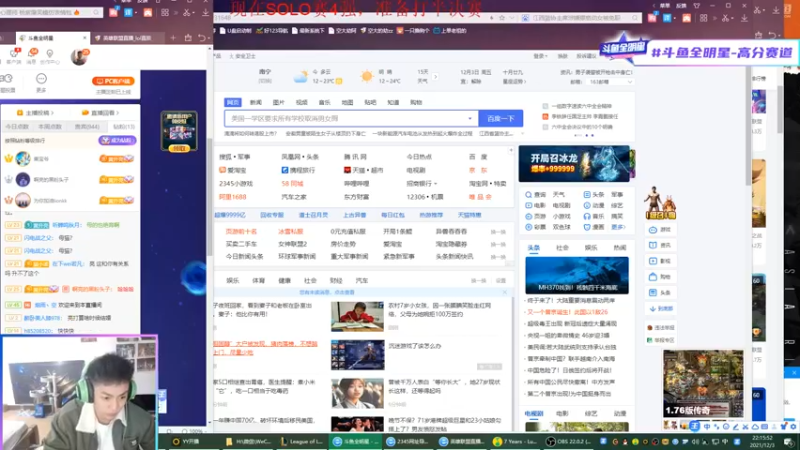Click the today's cloudy weather icon
This screenshot has height=450, width=800.
pos(301,77)
